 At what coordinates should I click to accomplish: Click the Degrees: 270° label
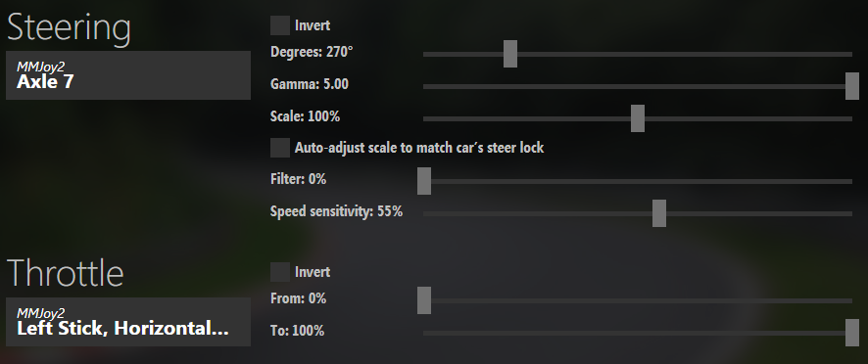[312, 52]
